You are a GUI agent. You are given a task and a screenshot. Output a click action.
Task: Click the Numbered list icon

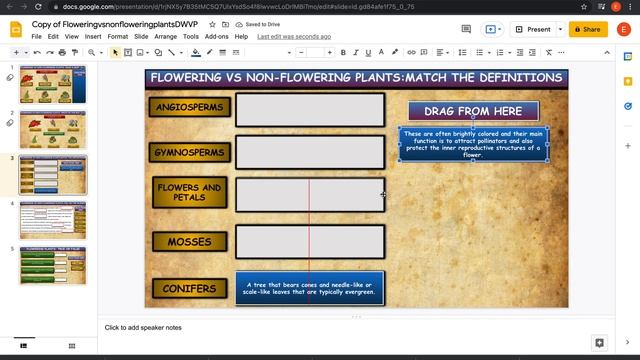[x=500, y=53]
